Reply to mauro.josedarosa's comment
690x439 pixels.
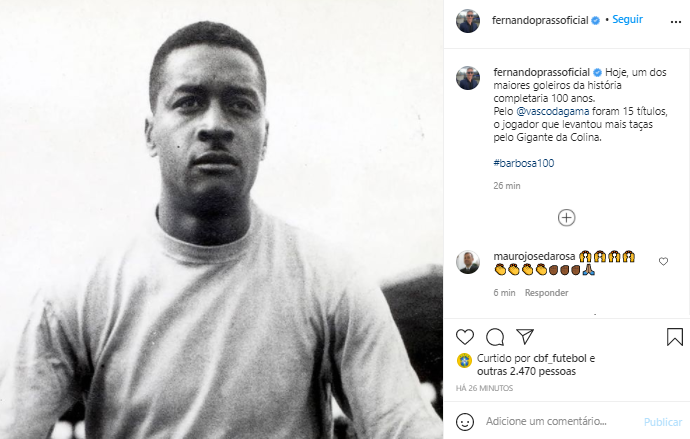coord(547,293)
